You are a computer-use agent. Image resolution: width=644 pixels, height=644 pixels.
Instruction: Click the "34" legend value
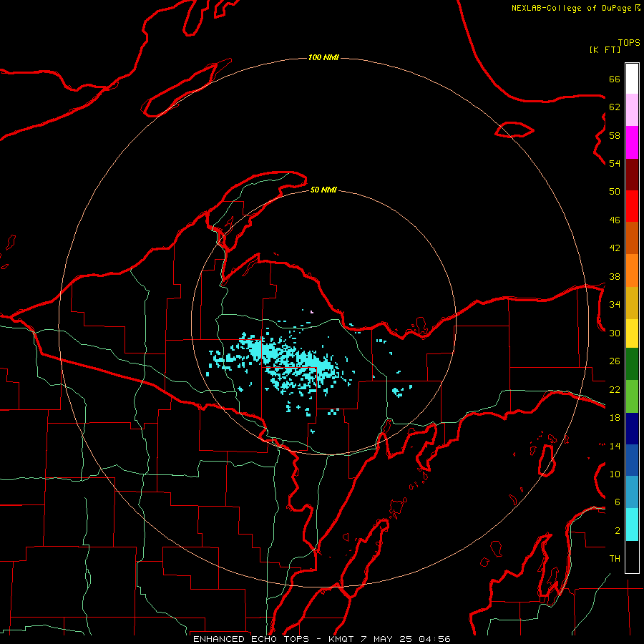[615, 305]
